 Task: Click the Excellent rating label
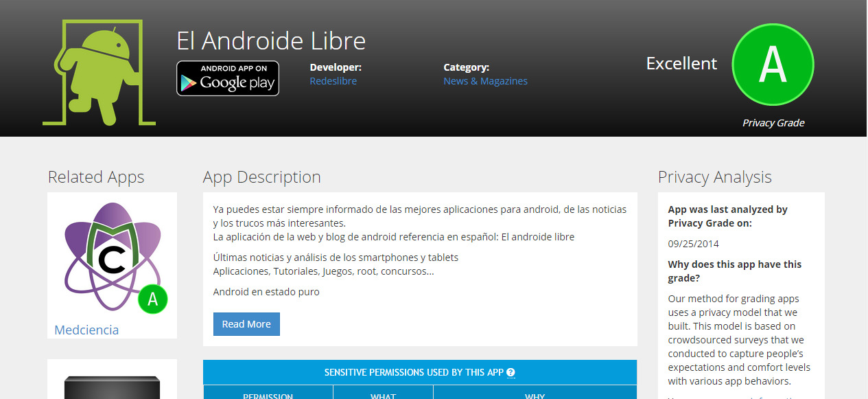(x=681, y=64)
